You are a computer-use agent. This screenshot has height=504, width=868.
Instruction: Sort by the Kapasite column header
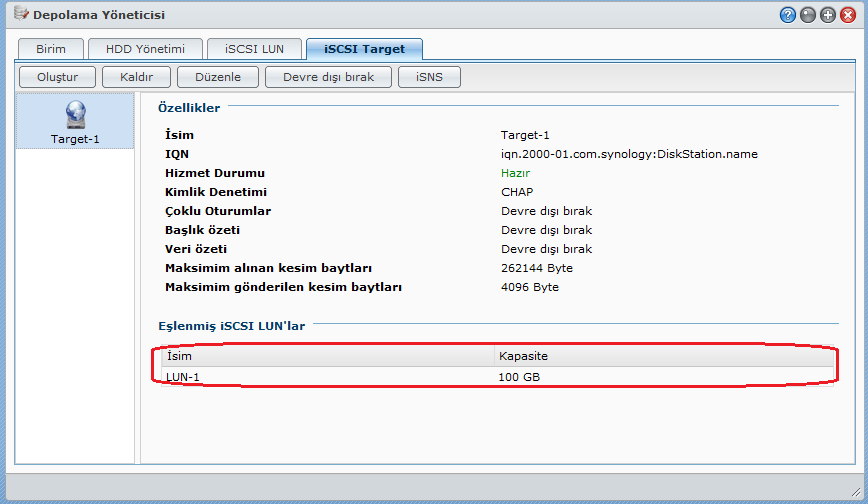click(x=663, y=356)
